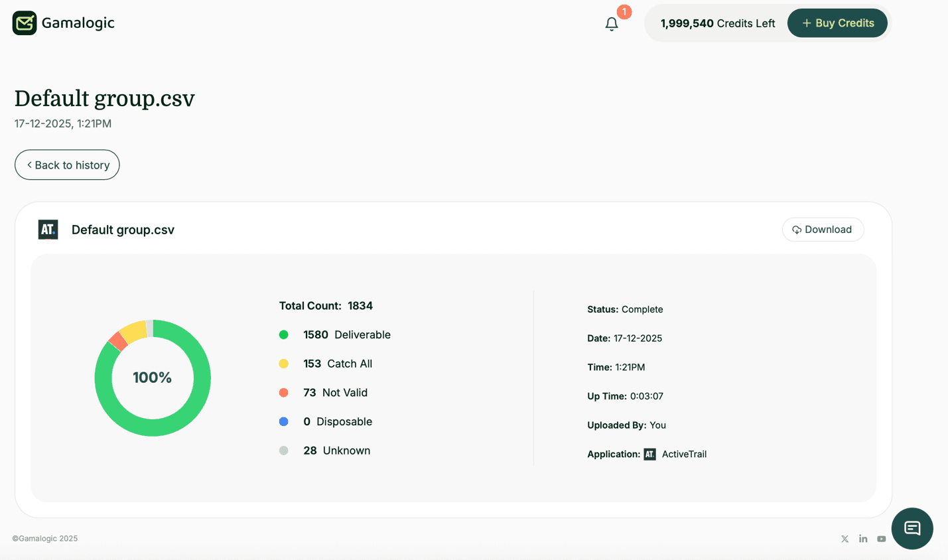Click the cloud icon on the Download button

[797, 230]
